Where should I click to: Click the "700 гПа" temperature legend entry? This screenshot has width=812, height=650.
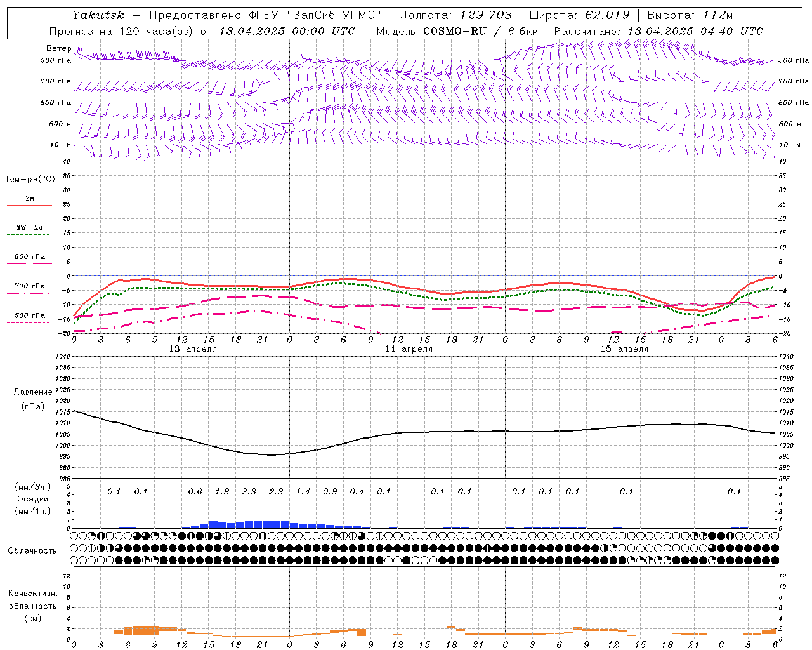(30, 286)
